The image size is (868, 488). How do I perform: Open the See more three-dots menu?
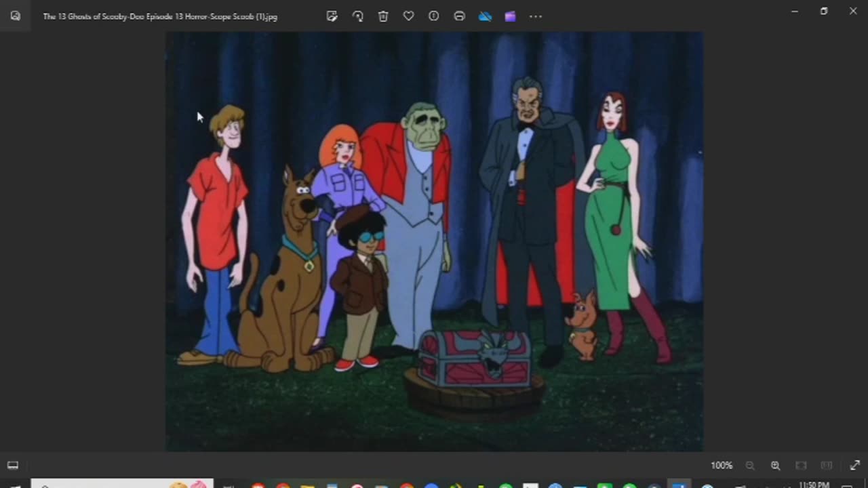536,16
